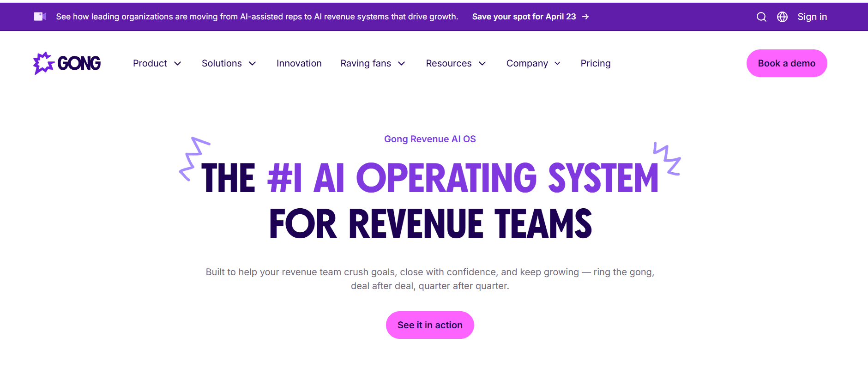Expand the Raving fans chevron
This screenshot has height=386, width=868.
pyautogui.click(x=402, y=64)
